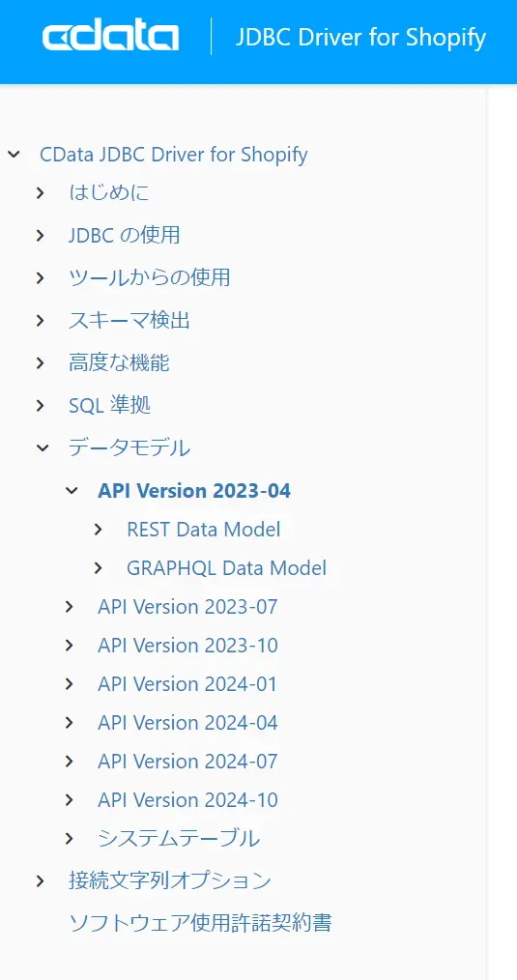517x980 pixels.
Task: Collapse the データモデル chevron
Action: (42, 448)
